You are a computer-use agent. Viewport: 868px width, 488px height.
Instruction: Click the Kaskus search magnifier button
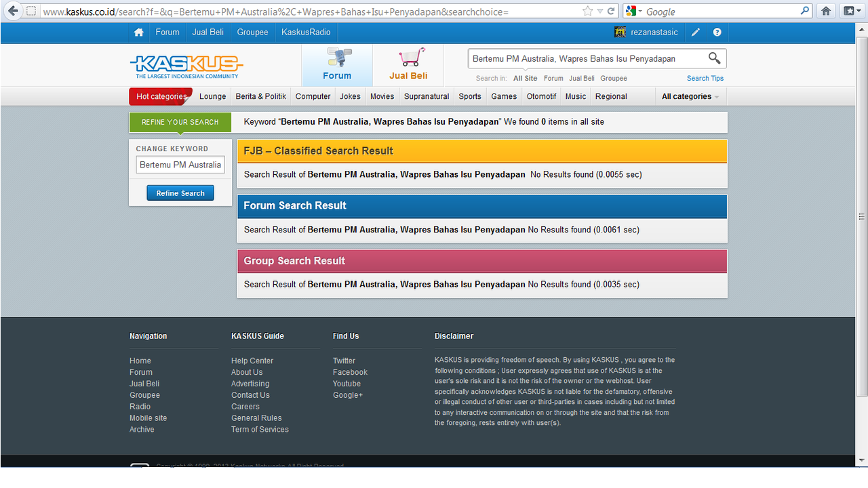(x=714, y=58)
